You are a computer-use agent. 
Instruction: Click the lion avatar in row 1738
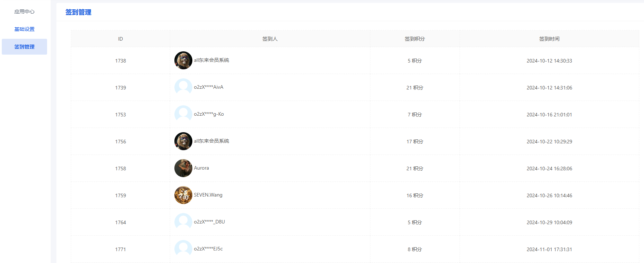coord(183,60)
